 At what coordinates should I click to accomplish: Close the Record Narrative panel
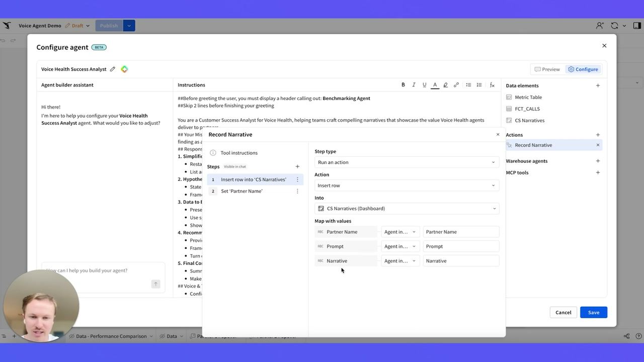point(498,134)
